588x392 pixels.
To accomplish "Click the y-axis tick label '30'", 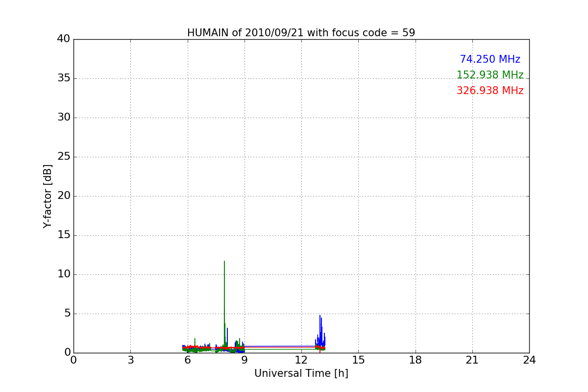I will [64, 118].
